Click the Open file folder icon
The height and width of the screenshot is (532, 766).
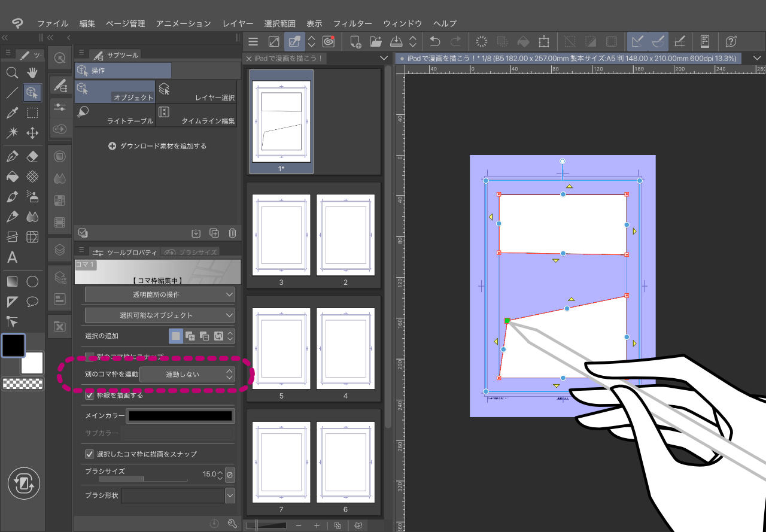click(376, 41)
